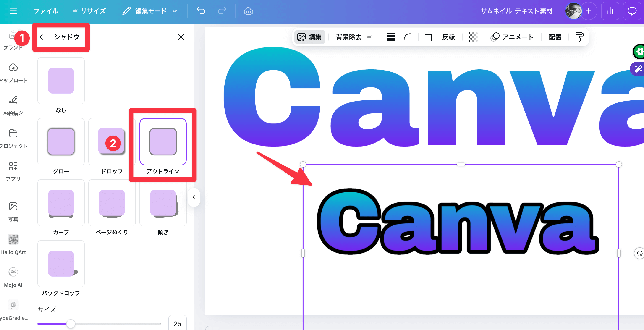This screenshot has height=330, width=644.
Task: Go back from シャドウ panel
Action: click(x=43, y=37)
